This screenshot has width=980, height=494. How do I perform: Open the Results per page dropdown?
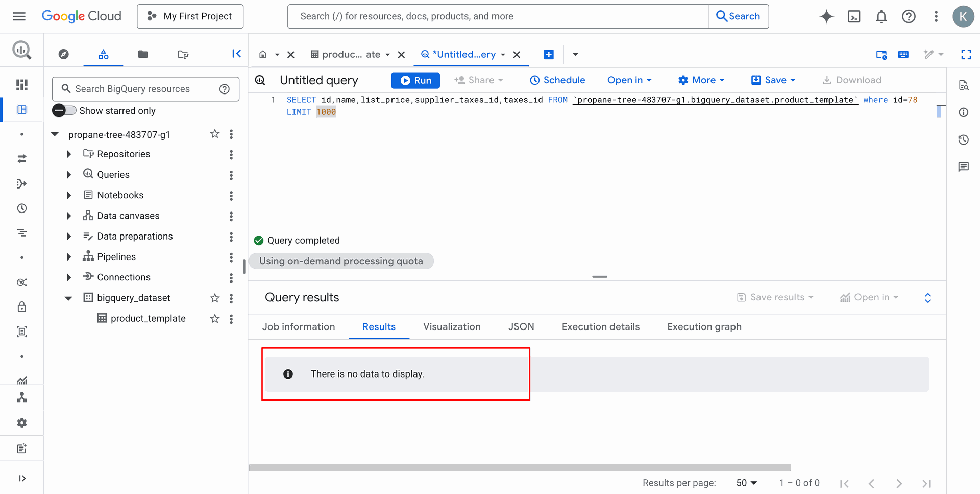pos(747,483)
